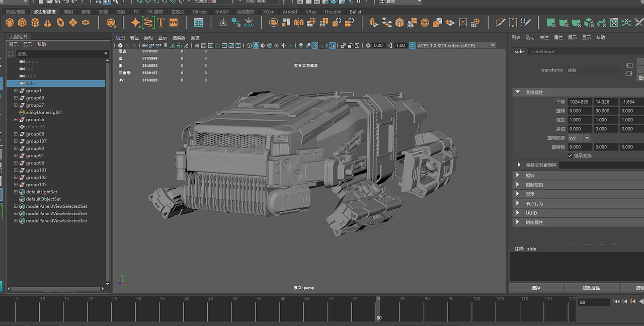Toggle the 继承变换 checkbox
The image size is (644, 326).
click(x=570, y=156)
